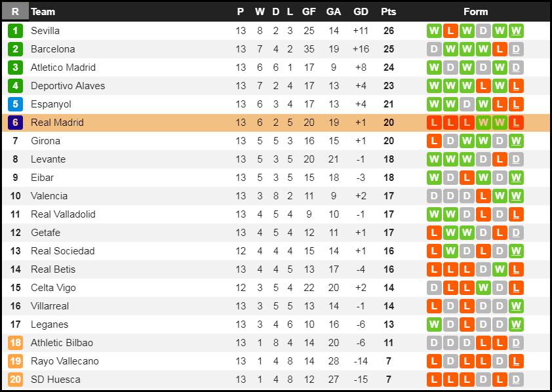Click the Team column header
Screen dimensions: 552x392
coord(43,12)
